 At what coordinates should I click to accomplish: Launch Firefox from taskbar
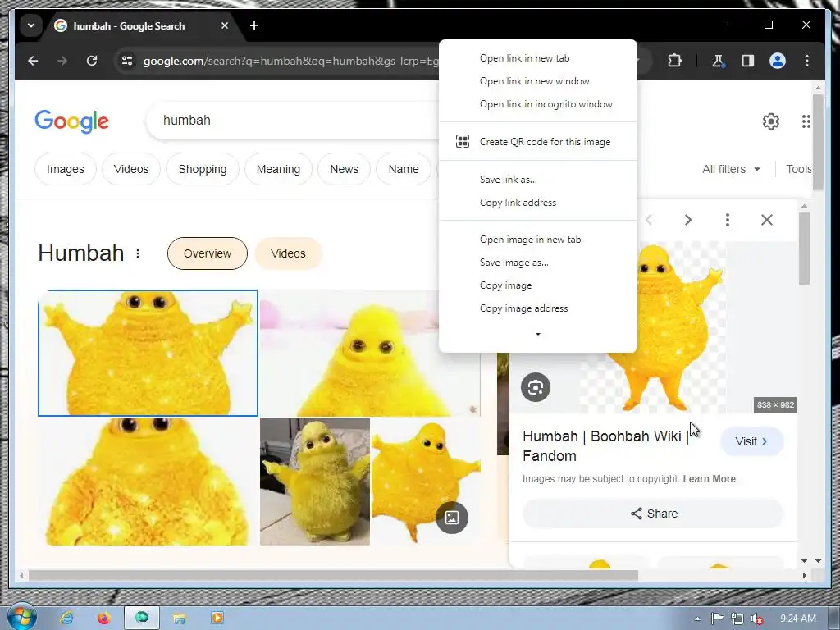coord(104,619)
